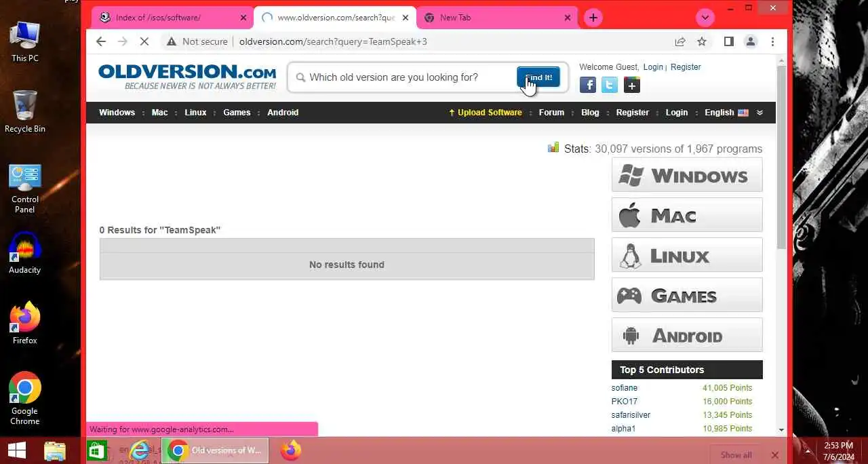Close the Index of /isos/software/ tab
868x464 pixels.
[243, 18]
